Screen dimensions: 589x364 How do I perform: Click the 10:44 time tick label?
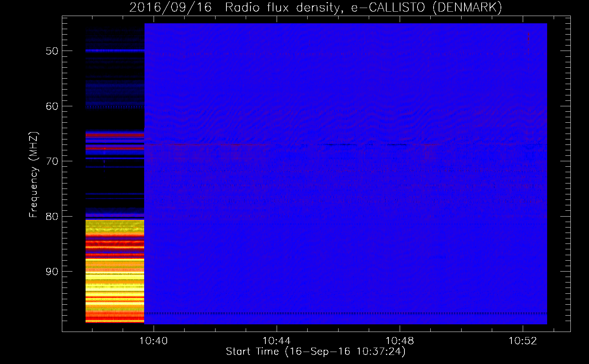(277, 341)
